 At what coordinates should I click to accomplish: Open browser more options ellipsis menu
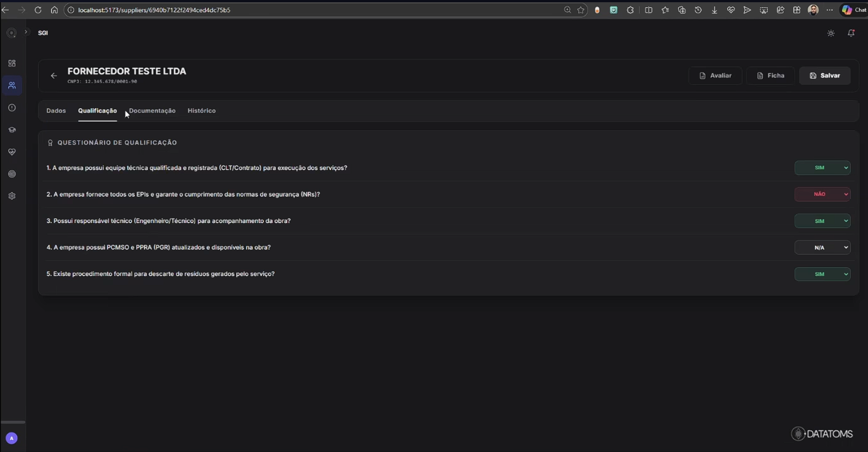click(829, 10)
